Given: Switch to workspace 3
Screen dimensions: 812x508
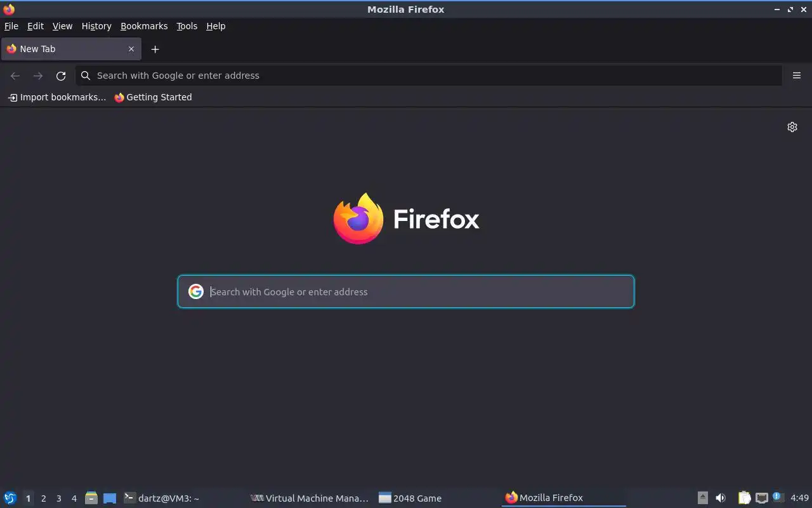Looking at the screenshot, I should (58, 498).
